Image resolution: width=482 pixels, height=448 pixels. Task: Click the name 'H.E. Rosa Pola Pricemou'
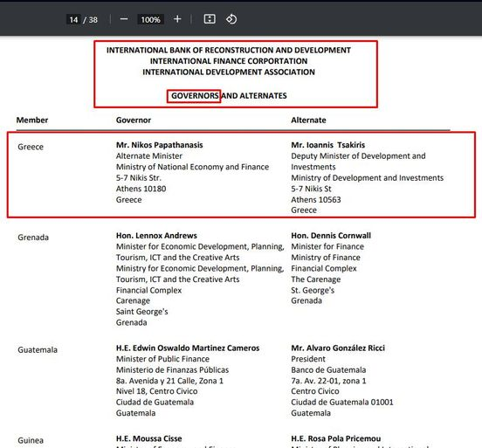point(336,438)
